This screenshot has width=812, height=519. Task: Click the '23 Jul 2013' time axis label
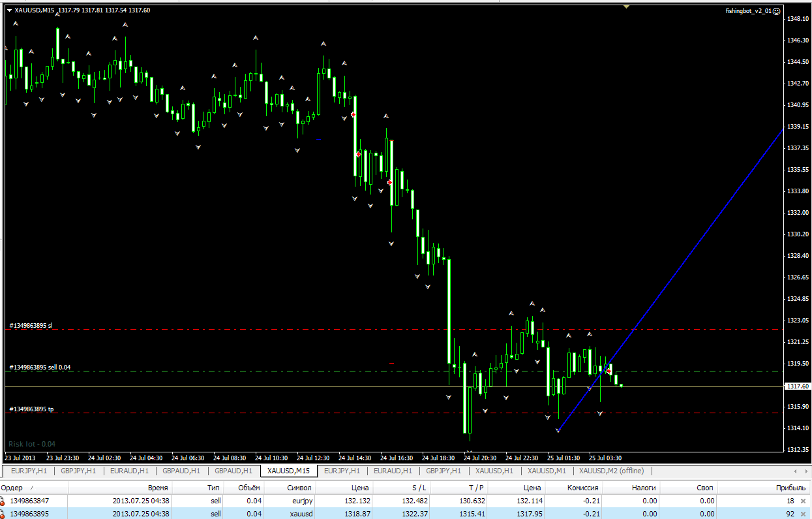21,458
